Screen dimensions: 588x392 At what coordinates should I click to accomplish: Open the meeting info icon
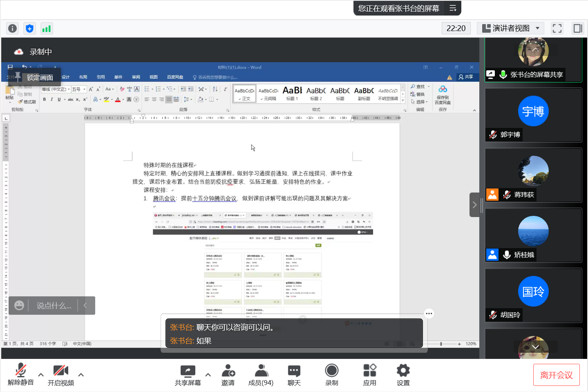[13, 28]
